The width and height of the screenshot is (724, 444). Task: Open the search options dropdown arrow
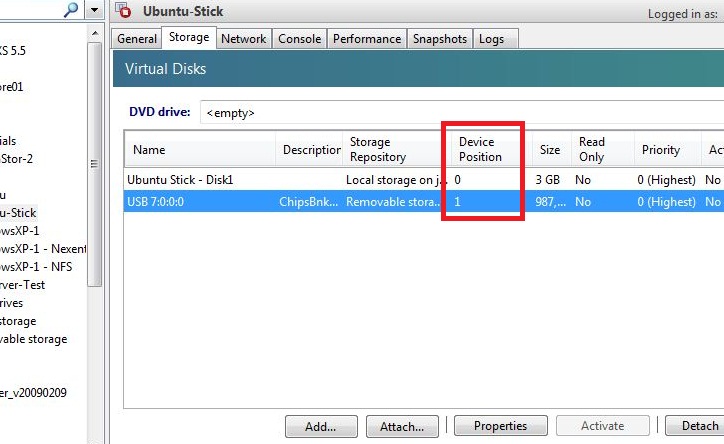click(94, 10)
